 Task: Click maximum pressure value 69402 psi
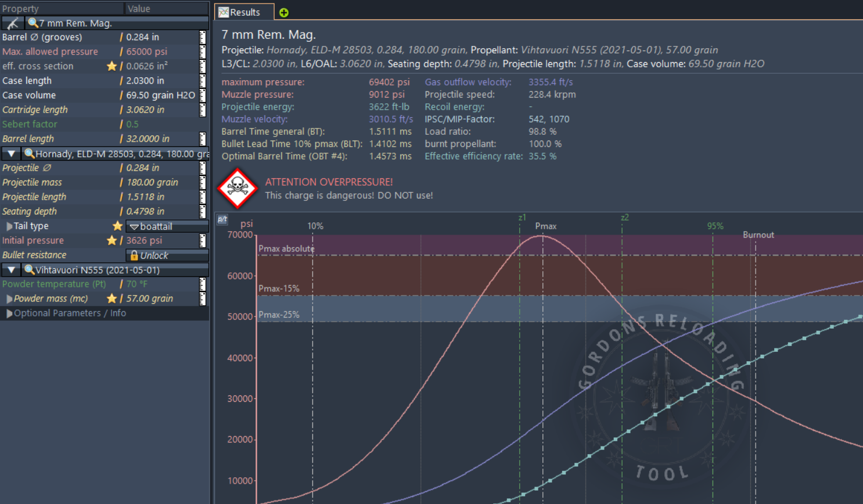point(389,82)
